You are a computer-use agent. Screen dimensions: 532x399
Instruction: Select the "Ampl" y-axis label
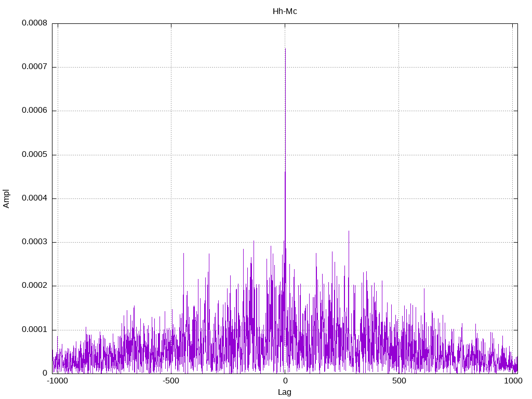6,198
